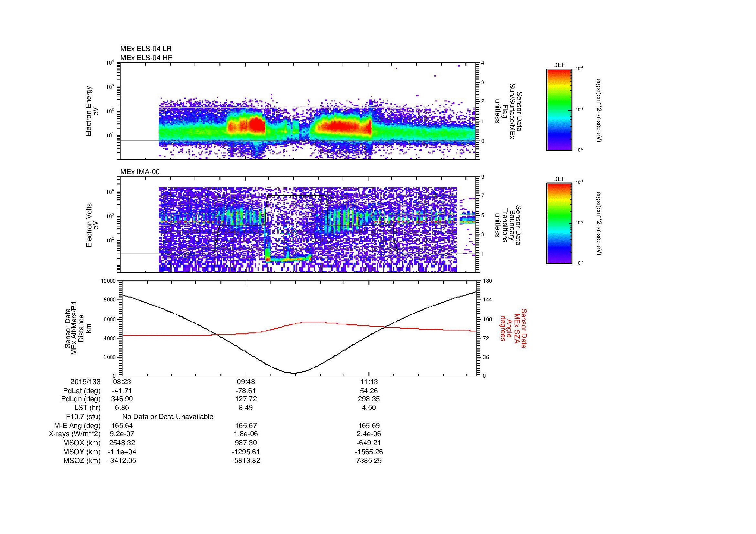This screenshot has width=756, height=534.
Task: Click the PdLon value 346.90
Action: pos(122,399)
